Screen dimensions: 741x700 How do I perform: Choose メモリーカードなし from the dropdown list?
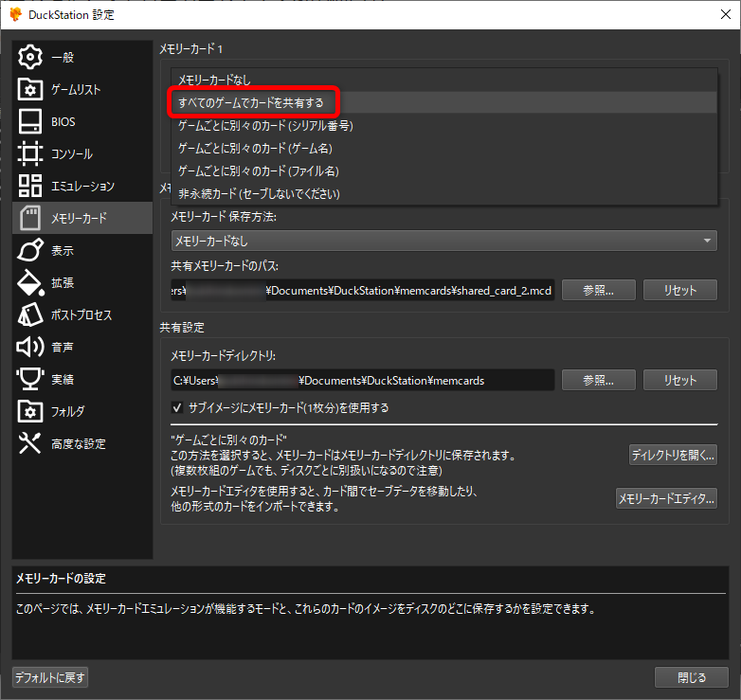[444, 80]
